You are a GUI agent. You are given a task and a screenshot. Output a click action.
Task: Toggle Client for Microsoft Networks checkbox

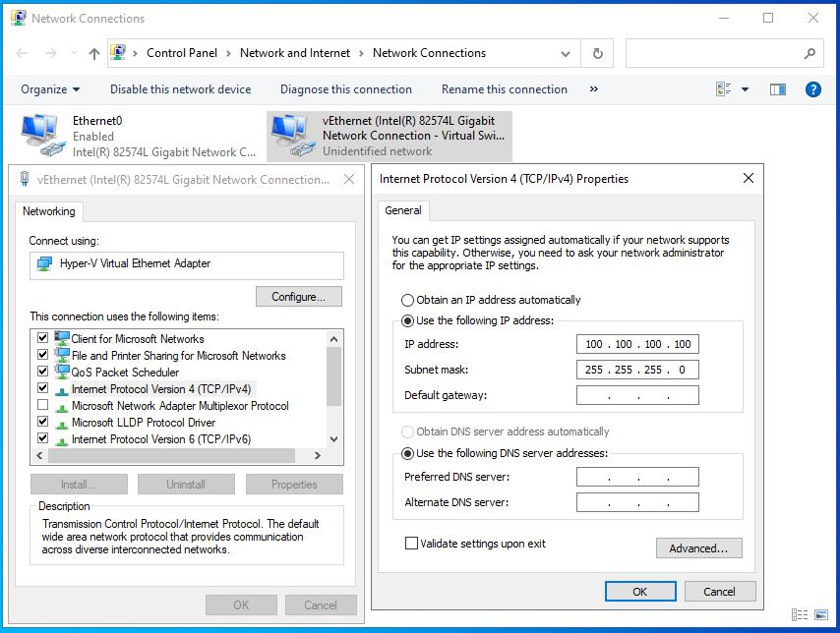pyautogui.click(x=43, y=338)
